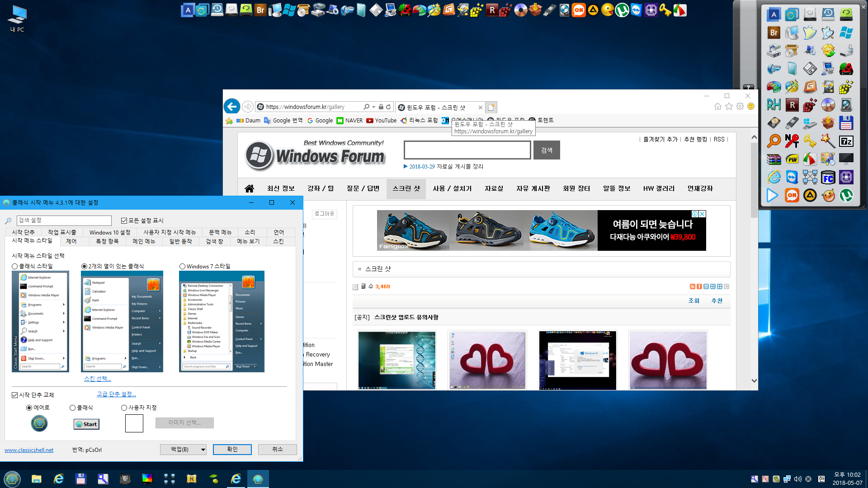Switch to 'Windows 10 설정' tab

click(110, 232)
